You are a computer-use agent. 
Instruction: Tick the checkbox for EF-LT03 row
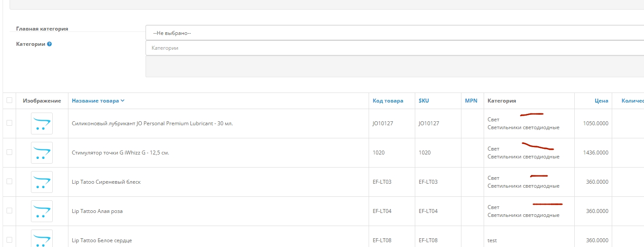(x=10, y=182)
